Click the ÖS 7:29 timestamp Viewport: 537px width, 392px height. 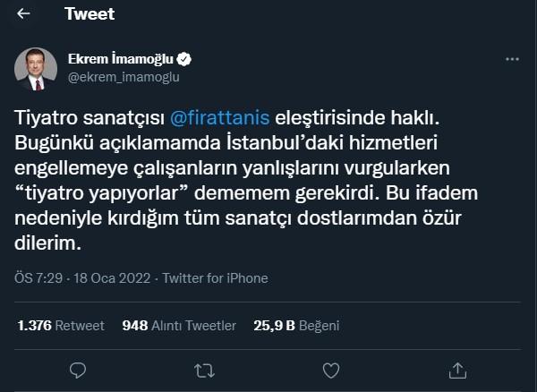pos(39,278)
